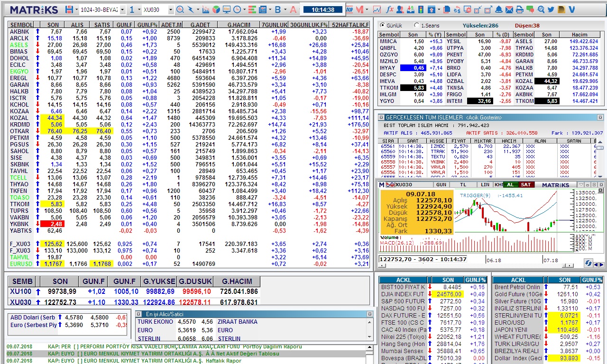607x364 pixels.
Task: Open dropdown arrow next to red M icon
Action: [366, 9]
